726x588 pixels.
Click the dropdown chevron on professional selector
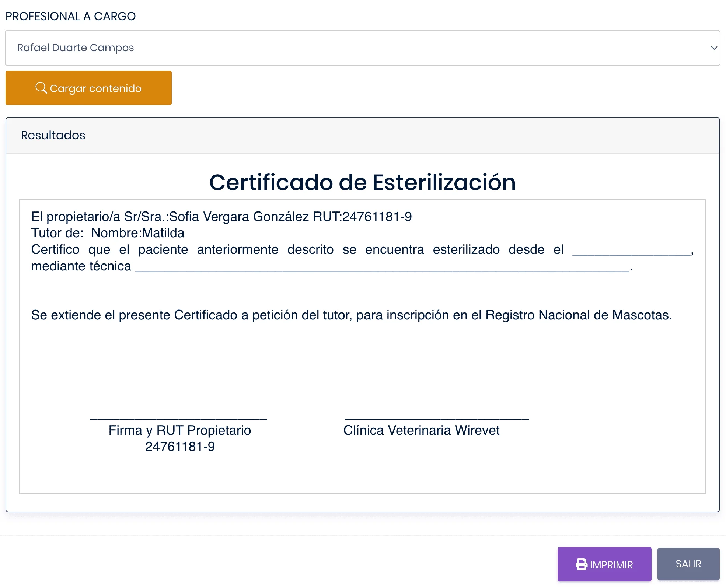click(714, 48)
